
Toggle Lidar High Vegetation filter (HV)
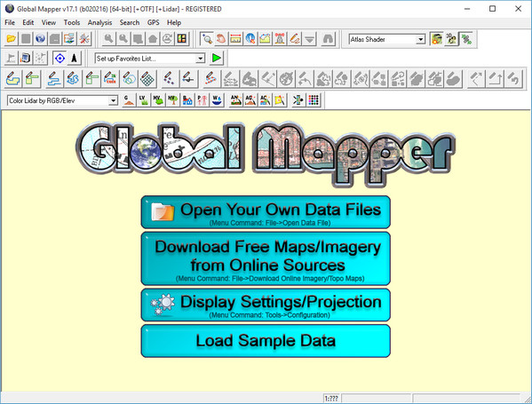coord(172,100)
